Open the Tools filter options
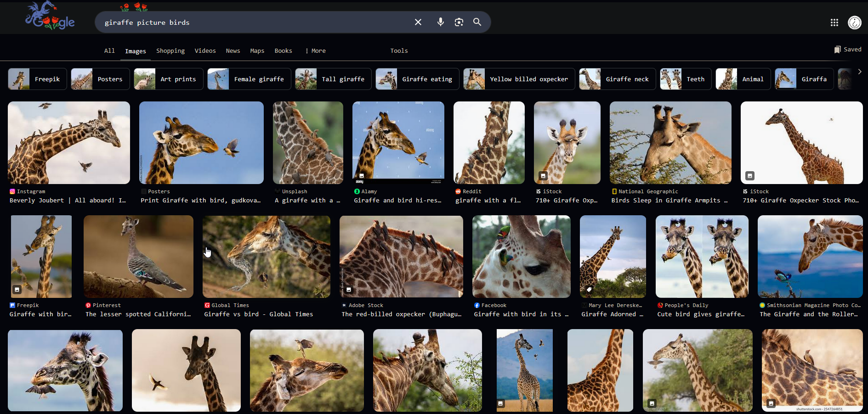Viewport: 868px width, 414px height. point(399,51)
